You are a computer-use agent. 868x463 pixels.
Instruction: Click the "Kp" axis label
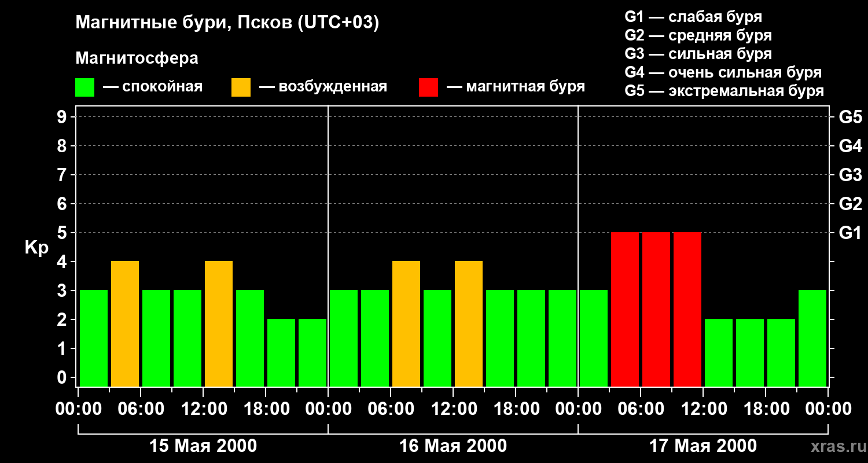coord(36,248)
